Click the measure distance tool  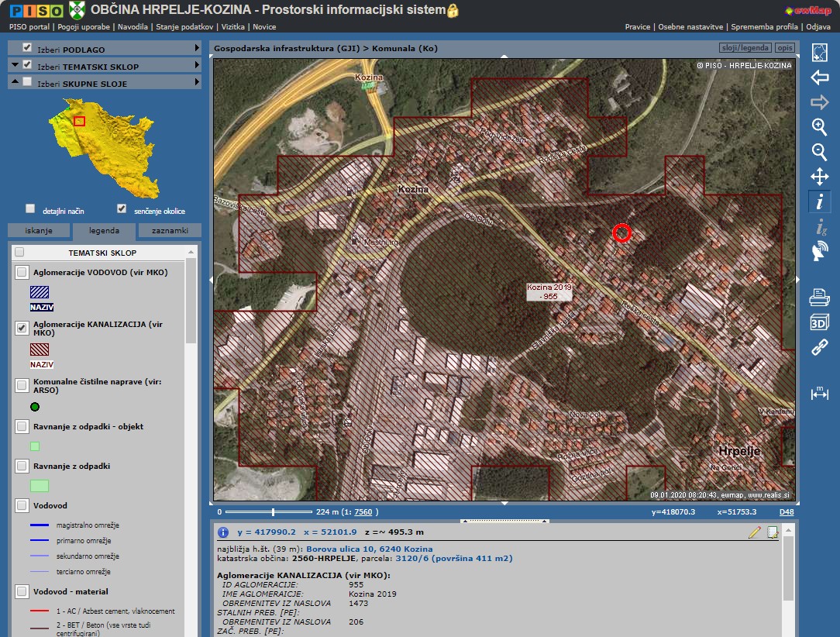pyautogui.click(x=819, y=392)
